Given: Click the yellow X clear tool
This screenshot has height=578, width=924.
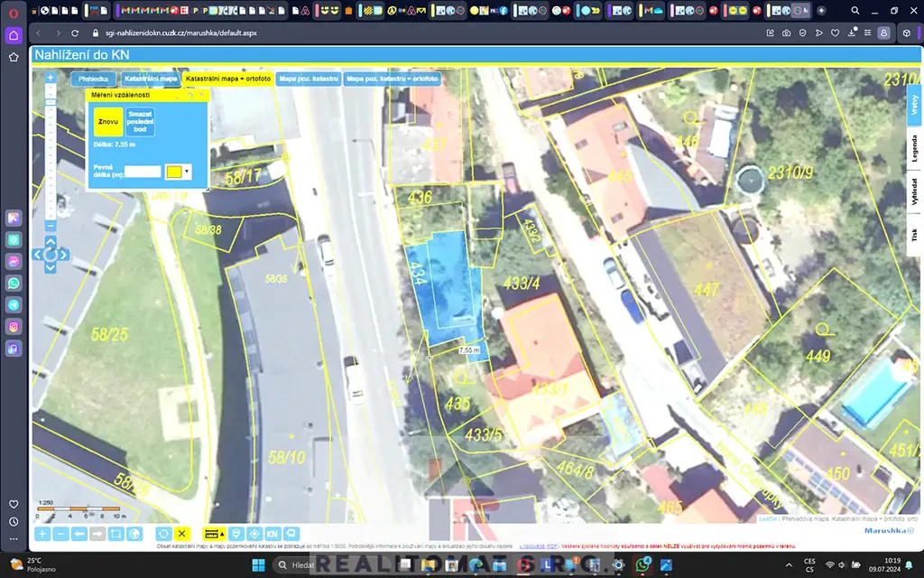Looking at the screenshot, I should coord(182,534).
